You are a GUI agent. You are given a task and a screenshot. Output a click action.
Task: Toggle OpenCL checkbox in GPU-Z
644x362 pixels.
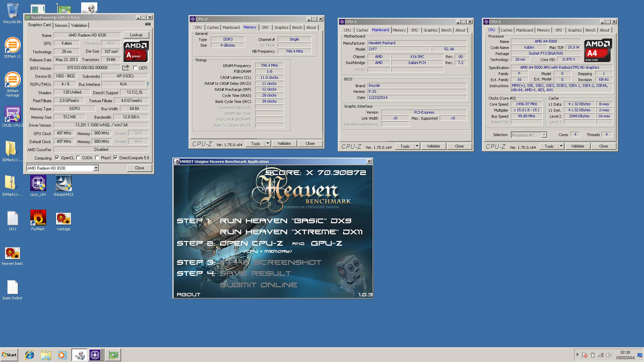57,158
